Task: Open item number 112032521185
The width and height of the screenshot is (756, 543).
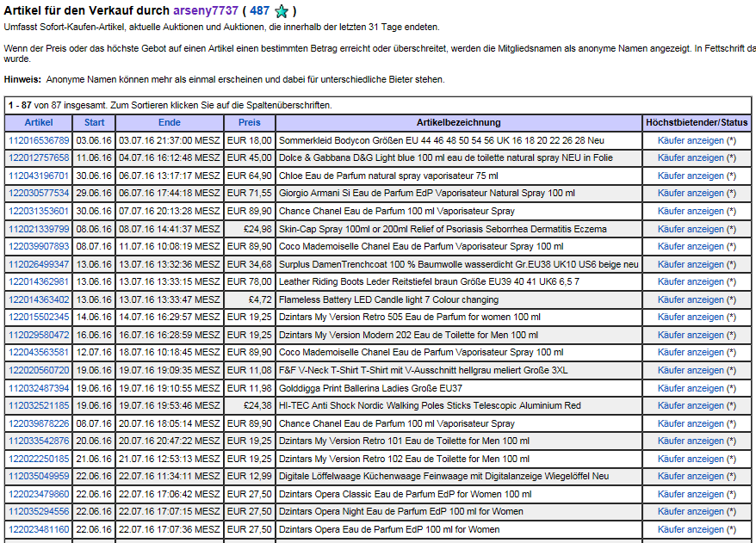Action: (39, 405)
